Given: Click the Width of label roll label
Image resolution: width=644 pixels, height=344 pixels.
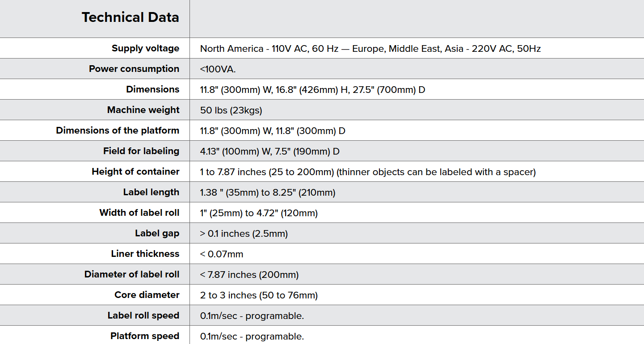Looking at the screenshot, I should (x=139, y=213).
